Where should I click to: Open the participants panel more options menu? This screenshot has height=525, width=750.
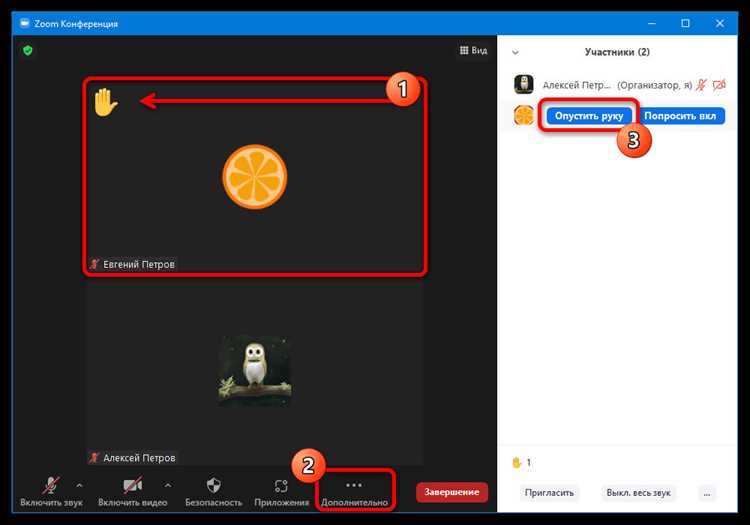[707, 493]
